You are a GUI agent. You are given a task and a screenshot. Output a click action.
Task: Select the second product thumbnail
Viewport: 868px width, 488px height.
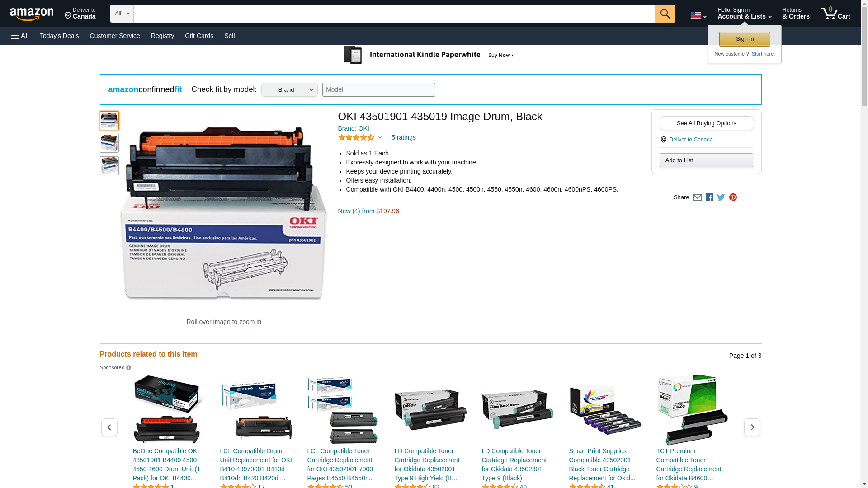(x=109, y=143)
